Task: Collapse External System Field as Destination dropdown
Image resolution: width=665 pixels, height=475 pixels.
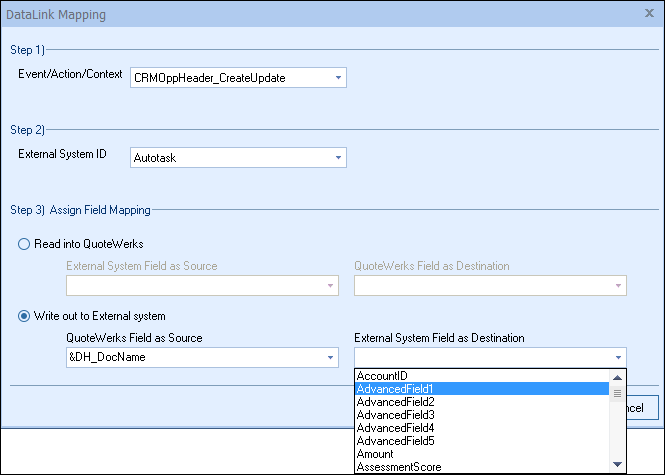Action: click(619, 358)
